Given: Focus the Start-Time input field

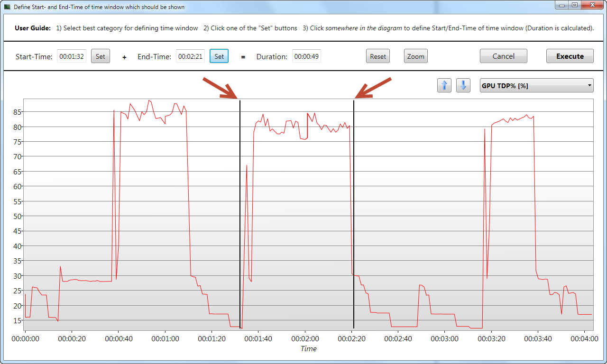Looking at the screenshot, I should (72, 56).
